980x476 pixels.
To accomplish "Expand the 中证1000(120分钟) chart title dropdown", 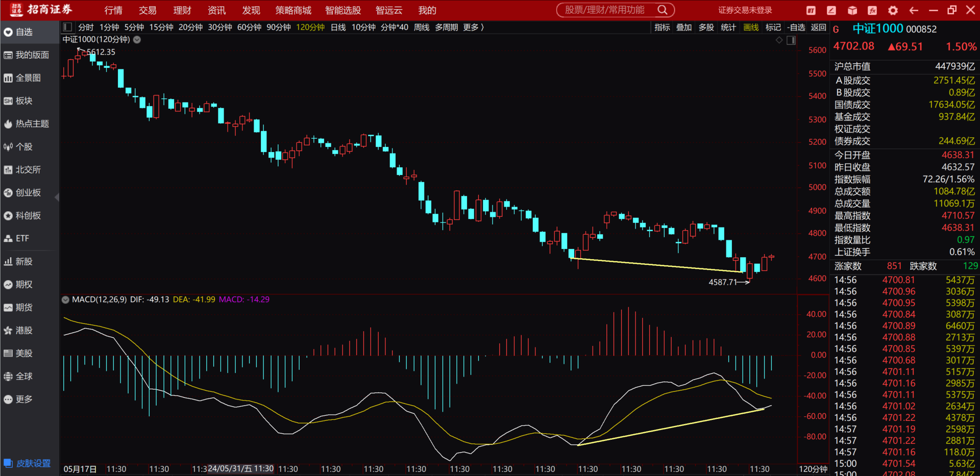I will [137, 40].
